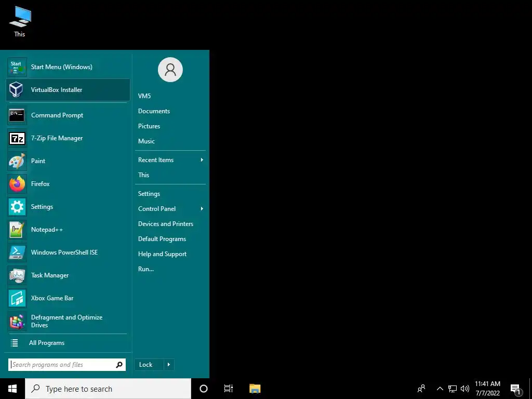The width and height of the screenshot is (532, 399).
Task: Expand shutdown options arrow next to Lock
Action: coord(169,365)
